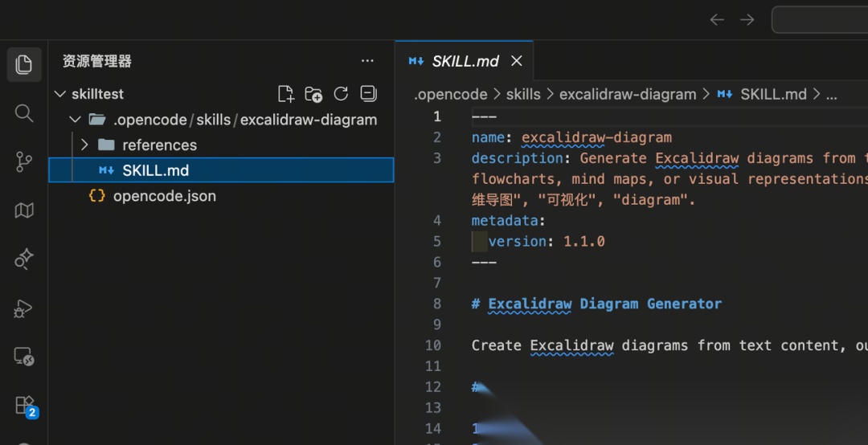Image resolution: width=868 pixels, height=445 pixels.
Task: Click the 资源管理器 panel title
Action: click(x=97, y=61)
